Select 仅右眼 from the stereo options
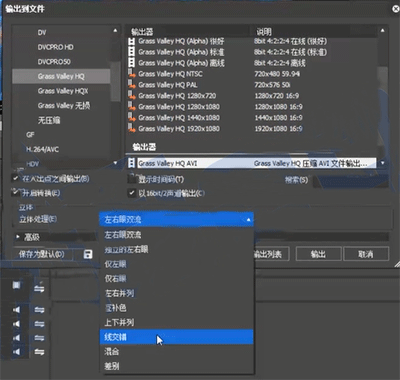Screen dimensions: 400x380 point(177,279)
